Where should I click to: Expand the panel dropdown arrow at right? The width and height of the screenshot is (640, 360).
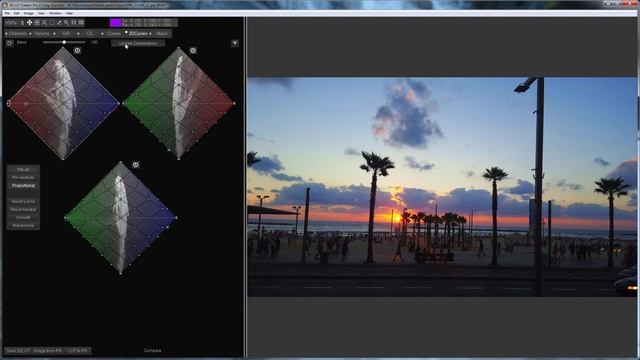[235, 43]
